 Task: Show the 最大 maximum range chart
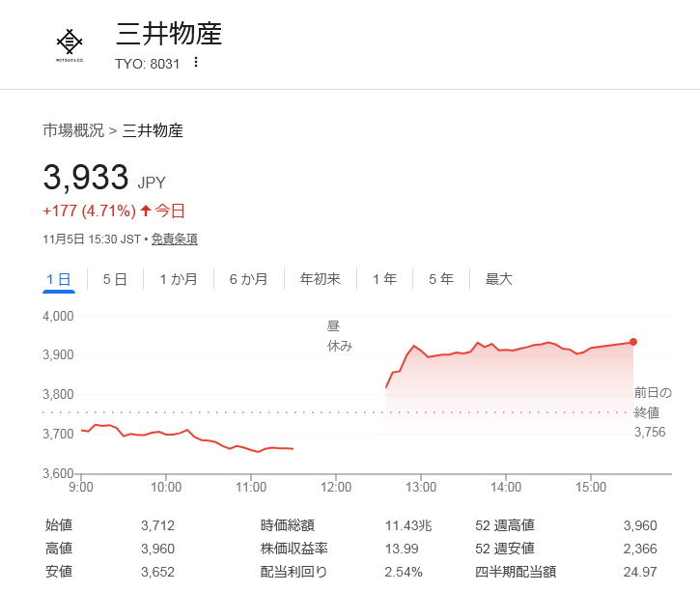[498, 279]
